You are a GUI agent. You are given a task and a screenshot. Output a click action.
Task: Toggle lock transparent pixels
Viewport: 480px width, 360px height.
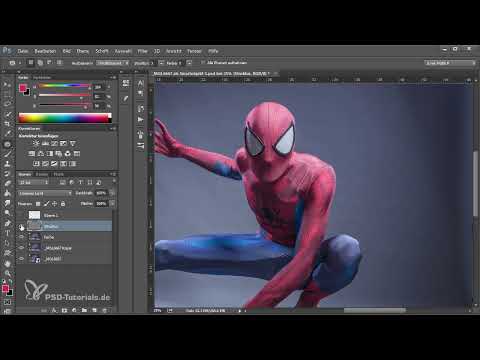pos(38,203)
